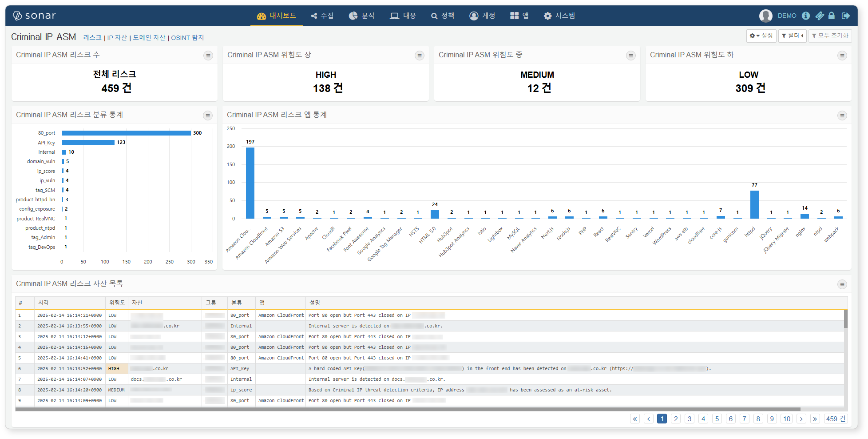Viewport: 868px width, 439px height.
Task: Click timestamp 2025-02-14 16:14:21+0900
Action: [69, 315]
